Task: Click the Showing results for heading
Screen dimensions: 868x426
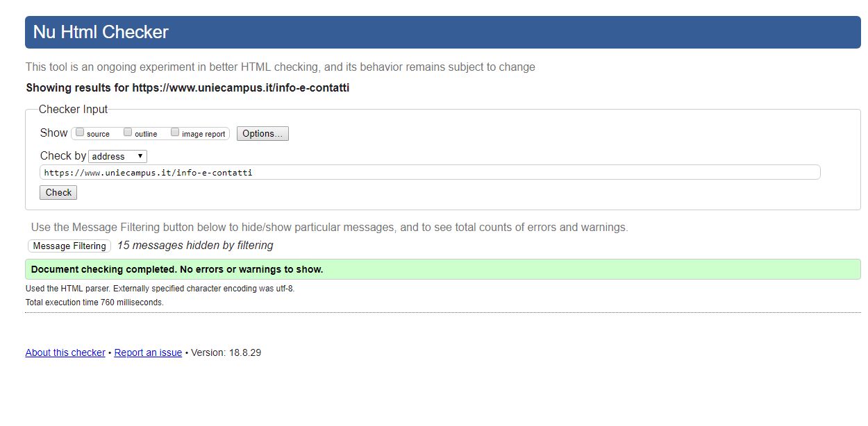Action: [187, 88]
